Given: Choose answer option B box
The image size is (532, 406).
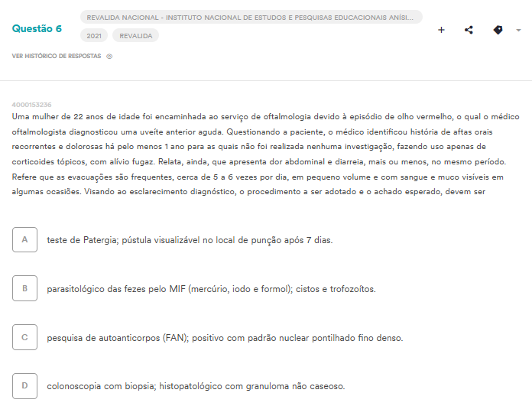Looking at the screenshot, I should [24, 288].
